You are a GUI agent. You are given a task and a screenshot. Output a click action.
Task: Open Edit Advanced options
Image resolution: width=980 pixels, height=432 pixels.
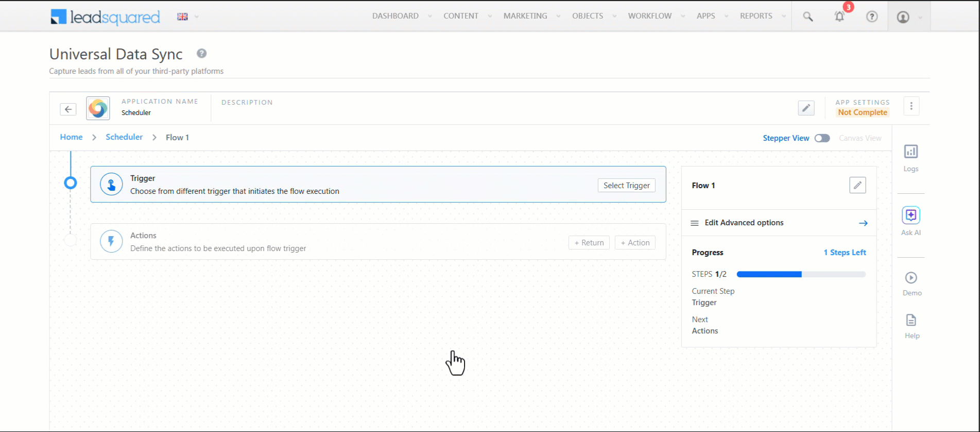point(779,223)
